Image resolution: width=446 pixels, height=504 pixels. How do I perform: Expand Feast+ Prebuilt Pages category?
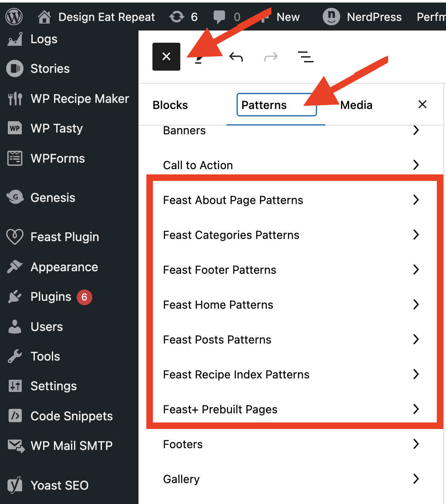pyautogui.click(x=220, y=409)
